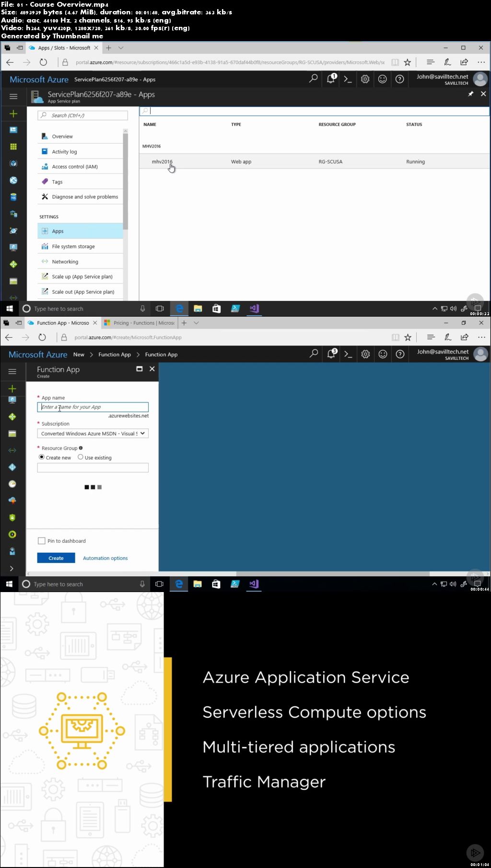The height and width of the screenshot is (868, 491).
Task: Close the Function App blade
Action: pos(152,369)
